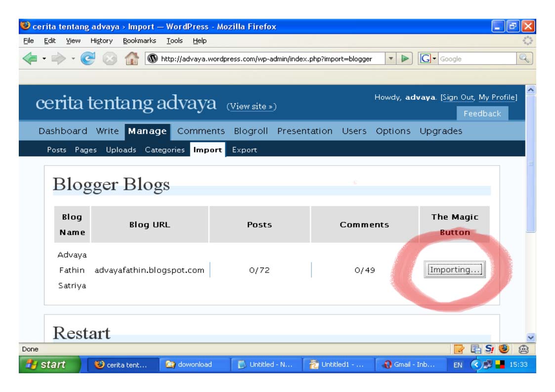Click the WordPress site icon in the address bar
Screen dimensions: 555x392
[152, 58]
